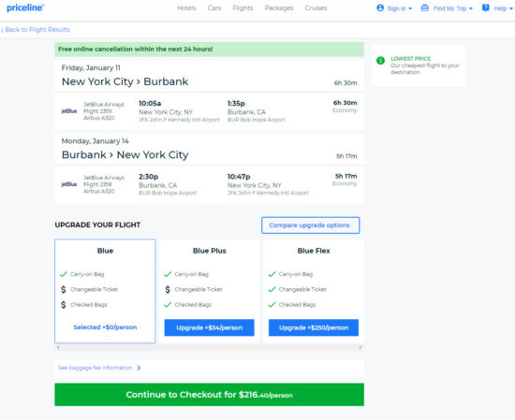Click the JetBlue logo on outbound flight
The image size is (515, 420).
[69, 111]
